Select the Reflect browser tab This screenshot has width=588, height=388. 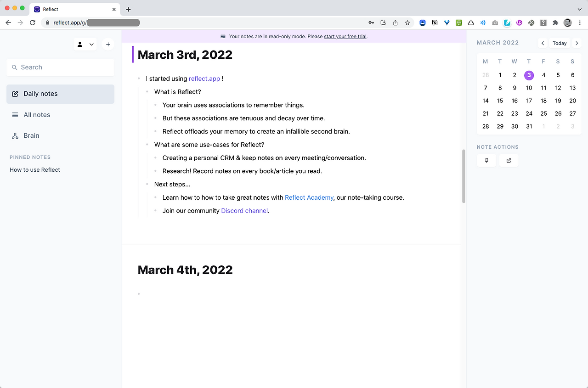[75, 9]
